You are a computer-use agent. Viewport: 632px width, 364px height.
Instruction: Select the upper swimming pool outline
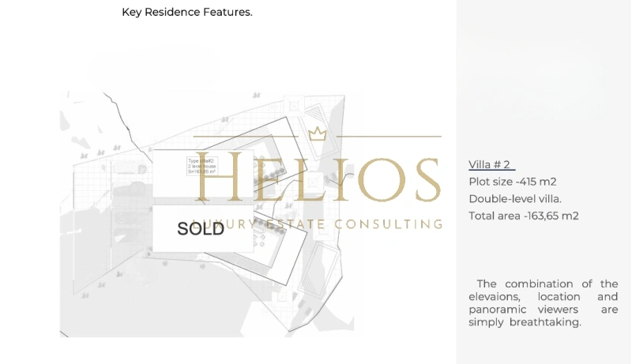(321, 131)
